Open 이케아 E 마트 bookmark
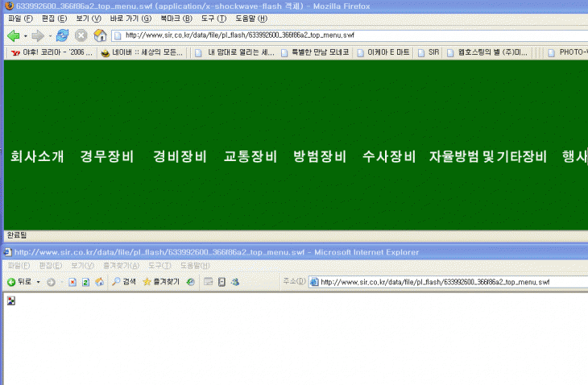Viewport: 588px width, 385px height. tap(383, 52)
